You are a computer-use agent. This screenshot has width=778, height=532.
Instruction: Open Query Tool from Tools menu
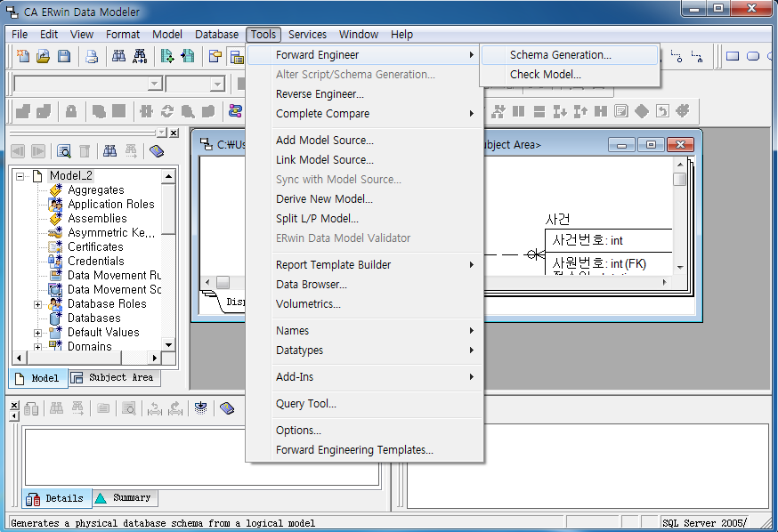click(x=365, y=404)
